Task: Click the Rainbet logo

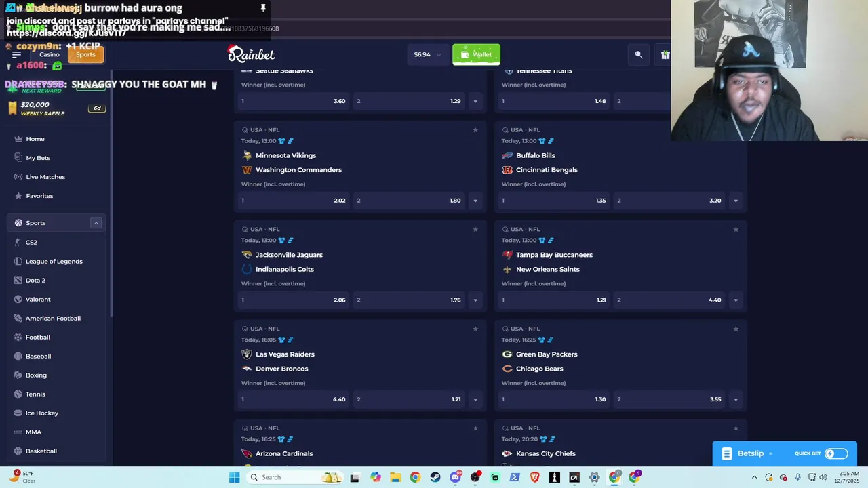Action: coord(251,54)
